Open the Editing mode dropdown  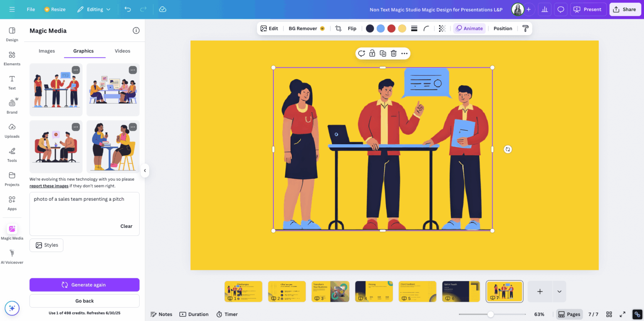[94, 9]
